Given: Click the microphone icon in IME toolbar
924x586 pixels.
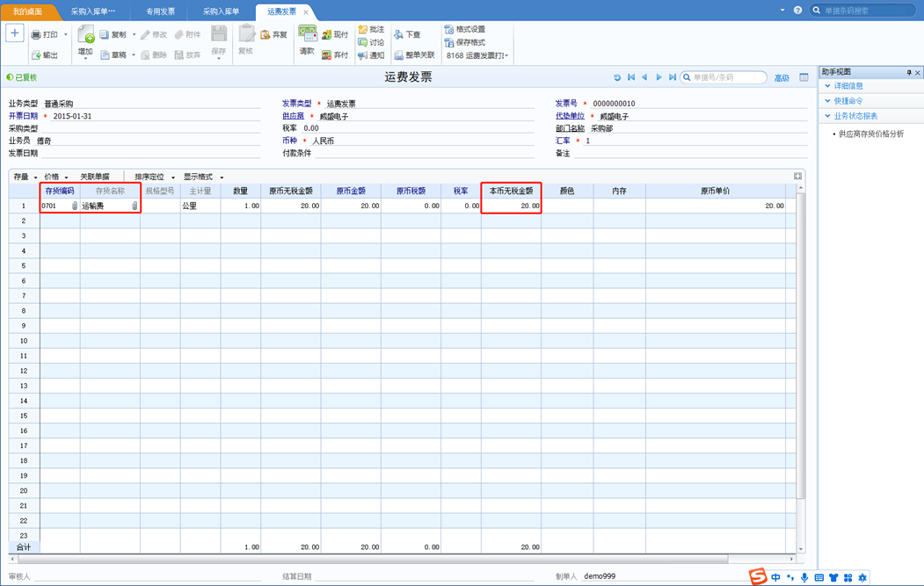Looking at the screenshot, I should [804, 578].
